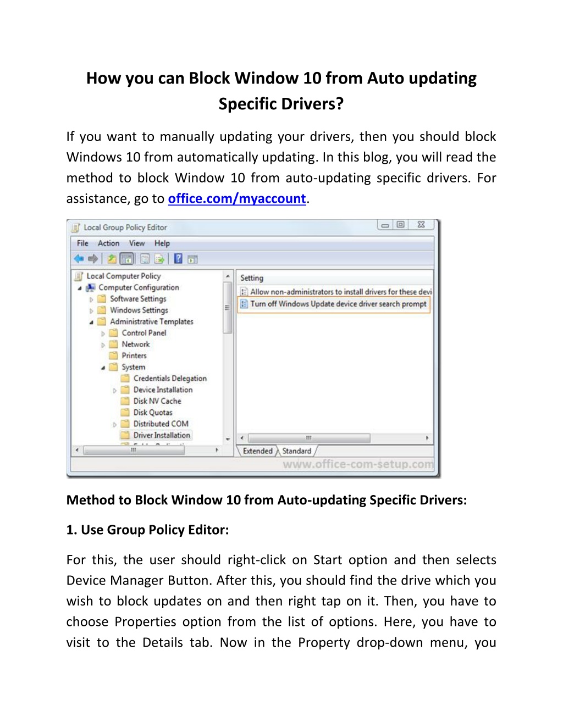Click the Software Settings folder icon

(x=102, y=299)
